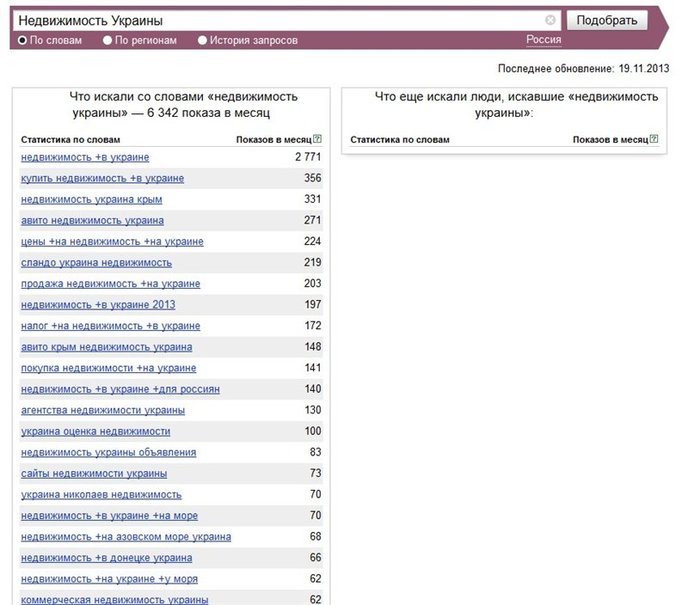Clear the search field with the X icon
Viewport: 688px width, 605px height.
click(x=550, y=20)
